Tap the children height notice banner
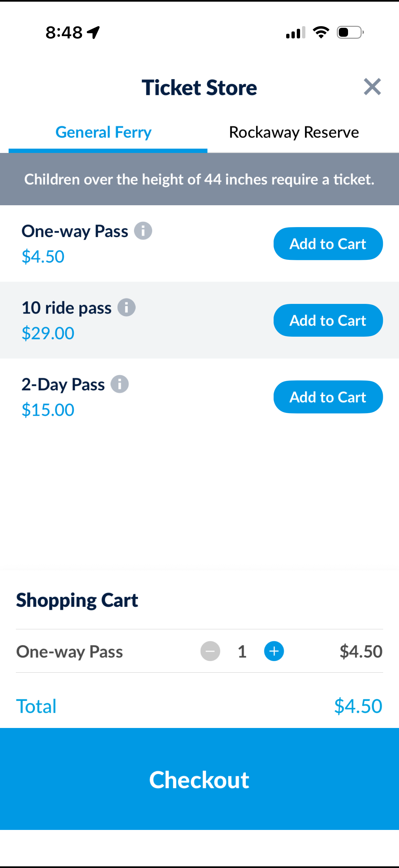This screenshot has width=399, height=868. click(199, 179)
